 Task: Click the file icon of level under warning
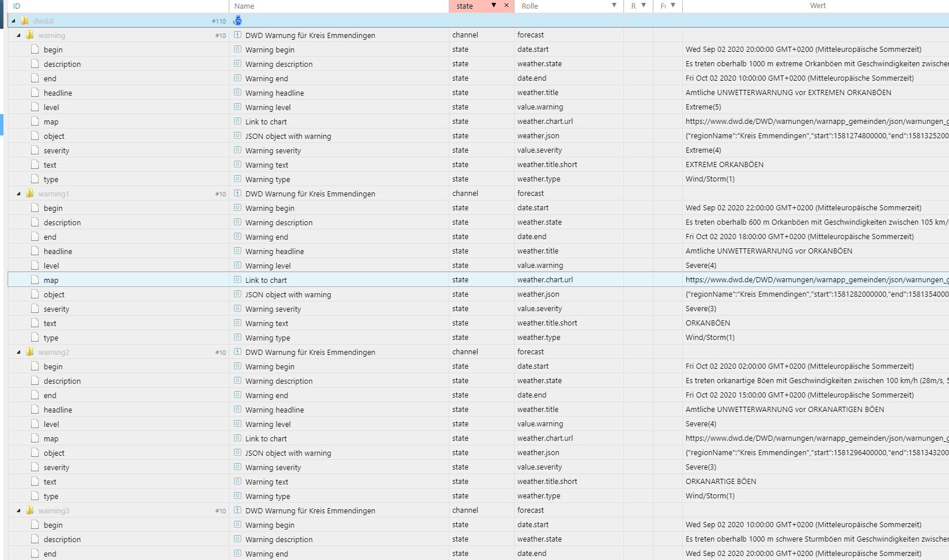click(x=35, y=107)
